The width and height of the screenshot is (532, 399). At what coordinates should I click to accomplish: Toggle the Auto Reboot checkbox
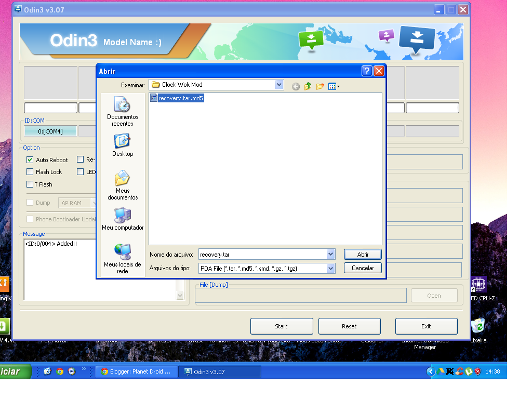tap(30, 160)
